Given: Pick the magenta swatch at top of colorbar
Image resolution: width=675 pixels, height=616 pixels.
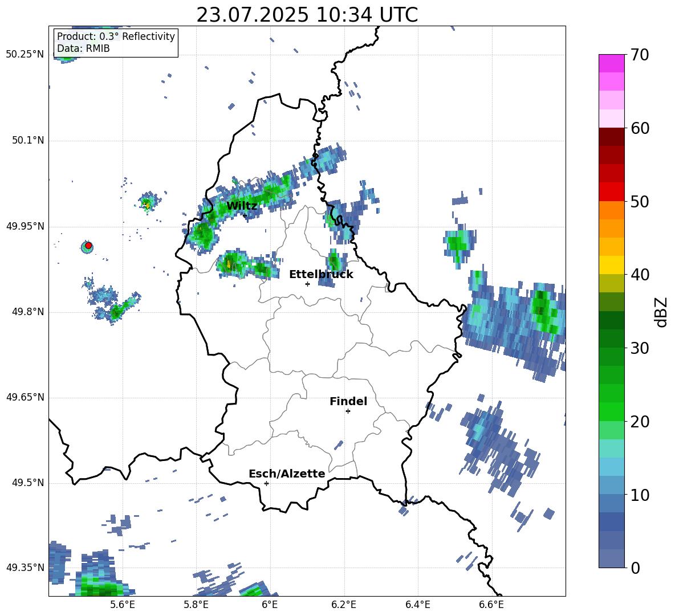Looking at the screenshot, I should point(612,63).
